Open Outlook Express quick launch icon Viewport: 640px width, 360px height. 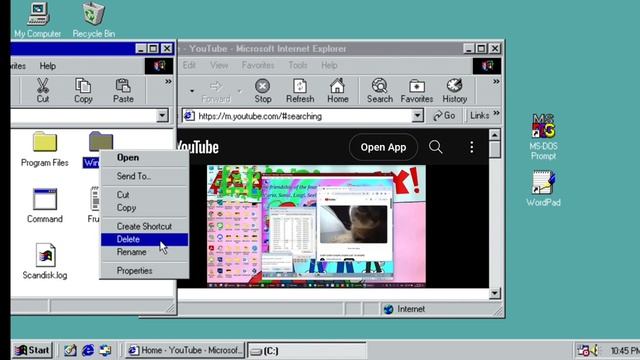[105, 350]
